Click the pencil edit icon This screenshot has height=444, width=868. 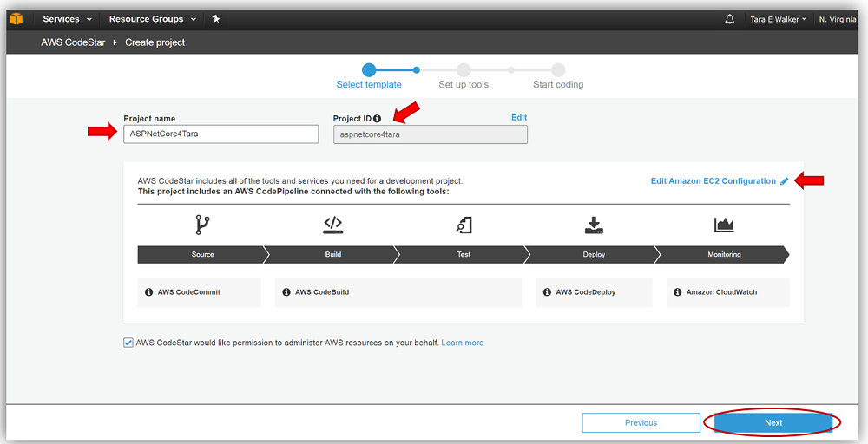pyautogui.click(x=785, y=181)
